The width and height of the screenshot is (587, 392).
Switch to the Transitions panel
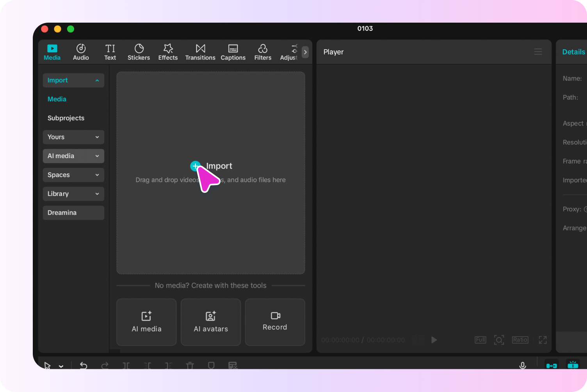point(200,52)
